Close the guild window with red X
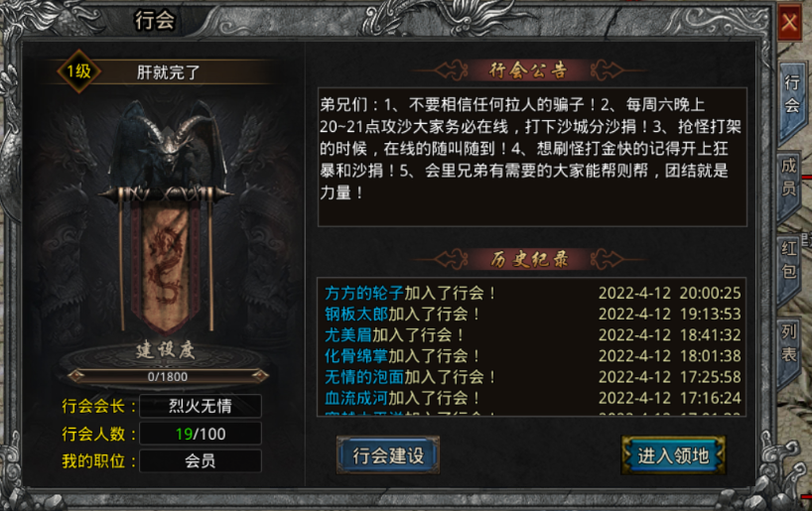Viewport: 812px width, 511px height. coord(789,23)
